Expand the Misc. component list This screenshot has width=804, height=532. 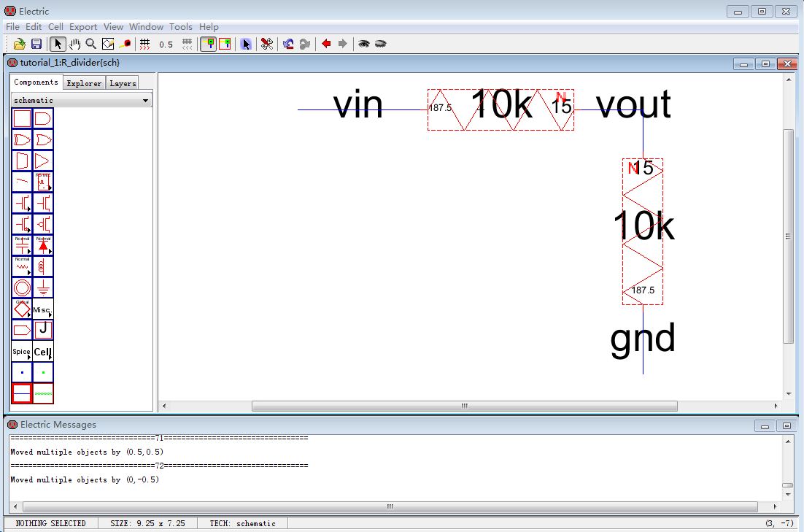pyautogui.click(x=43, y=309)
